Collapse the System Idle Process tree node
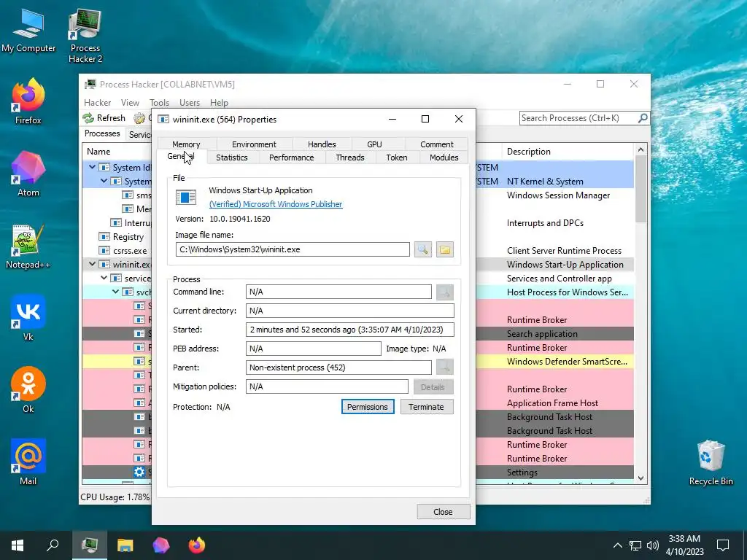This screenshot has height=560, width=747. (93, 167)
